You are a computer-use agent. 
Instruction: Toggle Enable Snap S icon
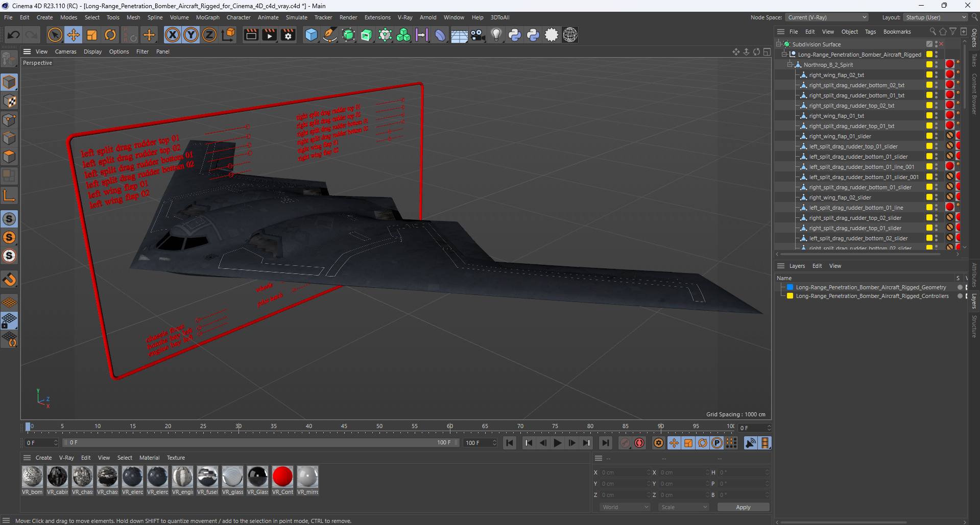pyautogui.click(x=9, y=219)
